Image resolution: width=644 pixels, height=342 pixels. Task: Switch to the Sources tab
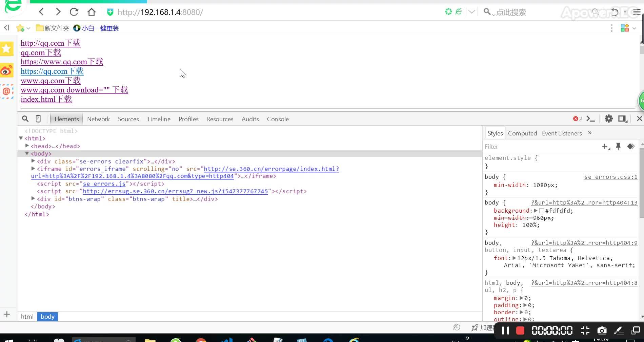[128, 119]
